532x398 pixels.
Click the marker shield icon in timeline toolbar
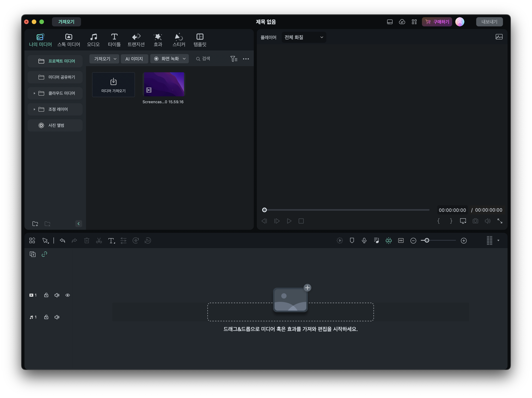click(352, 241)
